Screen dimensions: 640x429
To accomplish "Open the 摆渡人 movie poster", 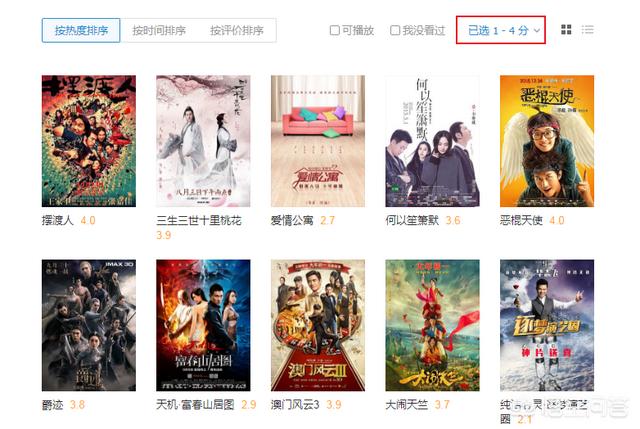I will click(89, 141).
